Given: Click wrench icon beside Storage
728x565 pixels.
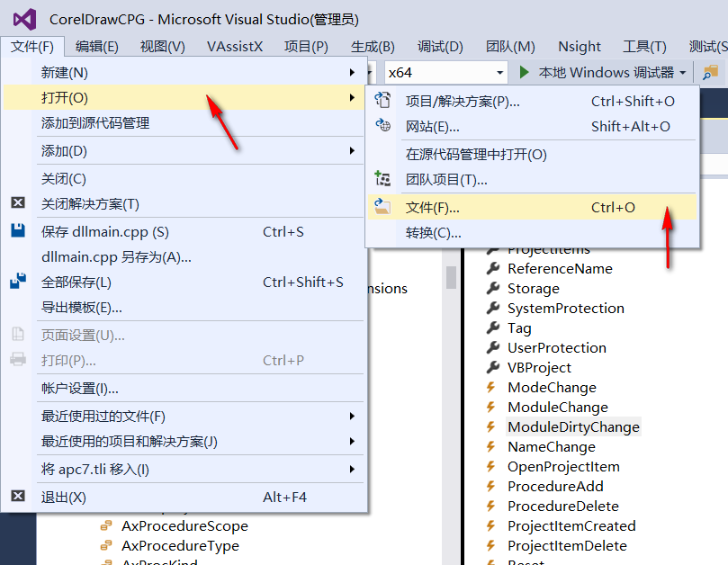Looking at the screenshot, I should [x=493, y=288].
